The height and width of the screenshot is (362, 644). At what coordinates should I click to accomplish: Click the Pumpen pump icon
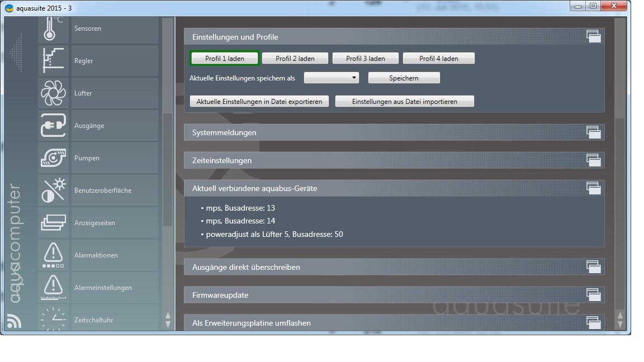[x=54, y=158]
